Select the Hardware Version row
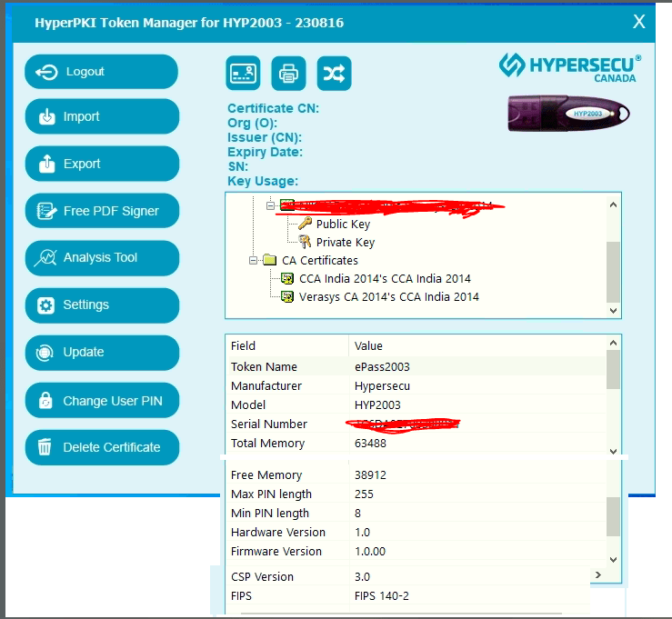This screenshot has width=672, height=619. (416, 532)
